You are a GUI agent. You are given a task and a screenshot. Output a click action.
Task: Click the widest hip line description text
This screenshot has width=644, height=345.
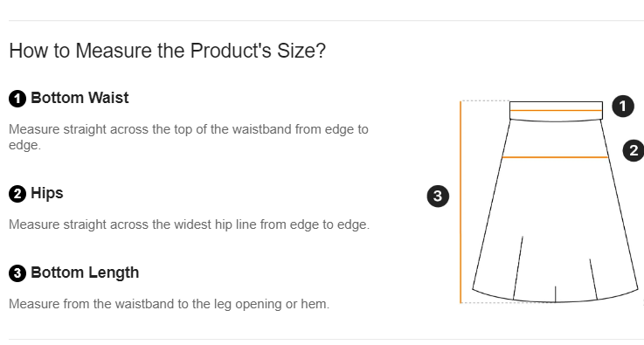[190, 224]
